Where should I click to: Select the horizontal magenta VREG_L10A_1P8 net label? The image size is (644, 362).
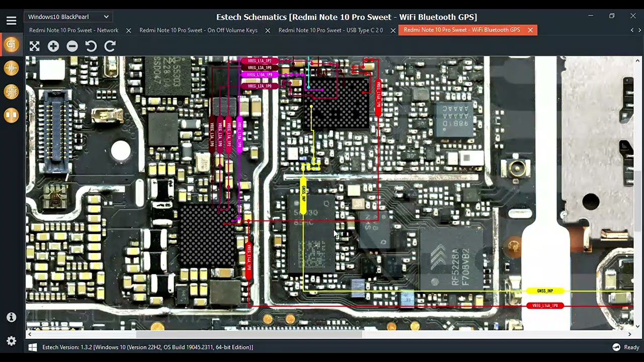(260, 74)
